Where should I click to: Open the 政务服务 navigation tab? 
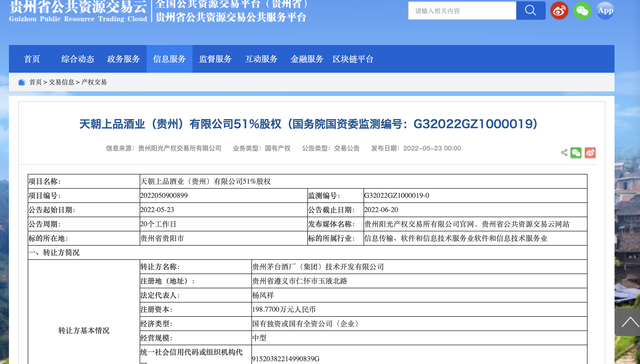coord(123,59)
